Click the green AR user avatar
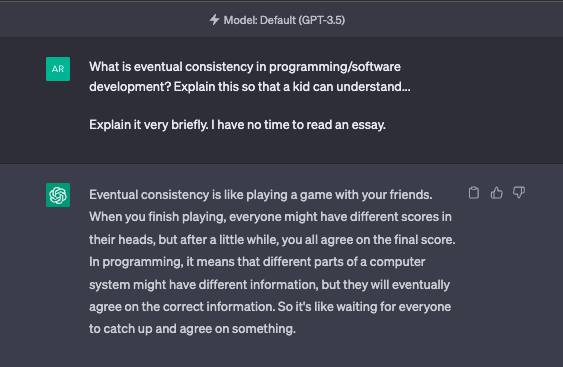 click(58, 69)
